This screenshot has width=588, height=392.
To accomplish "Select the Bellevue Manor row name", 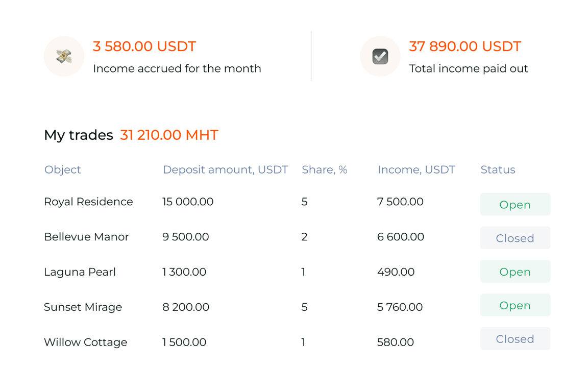I will pyautogui.click(x=85, y=236).
